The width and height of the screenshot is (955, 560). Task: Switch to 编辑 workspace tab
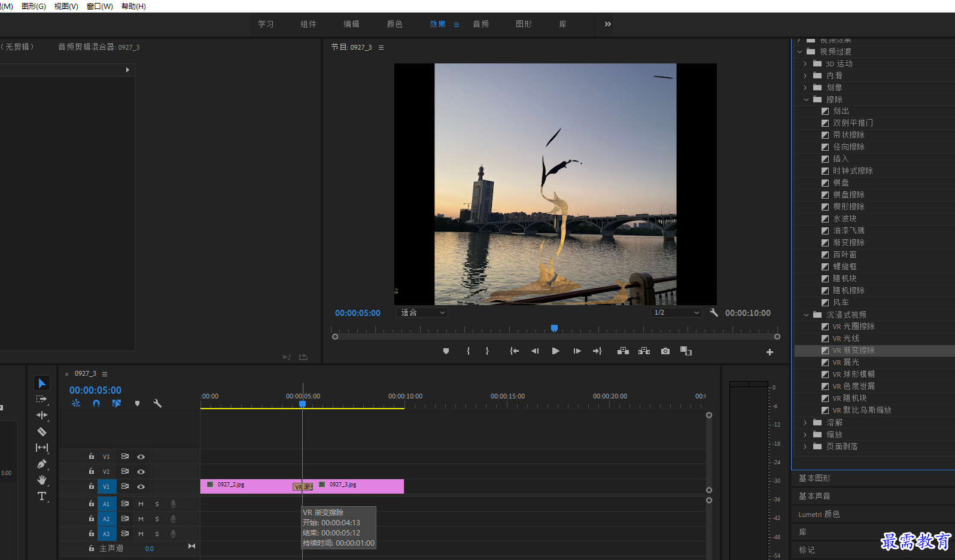pos(351,24)
